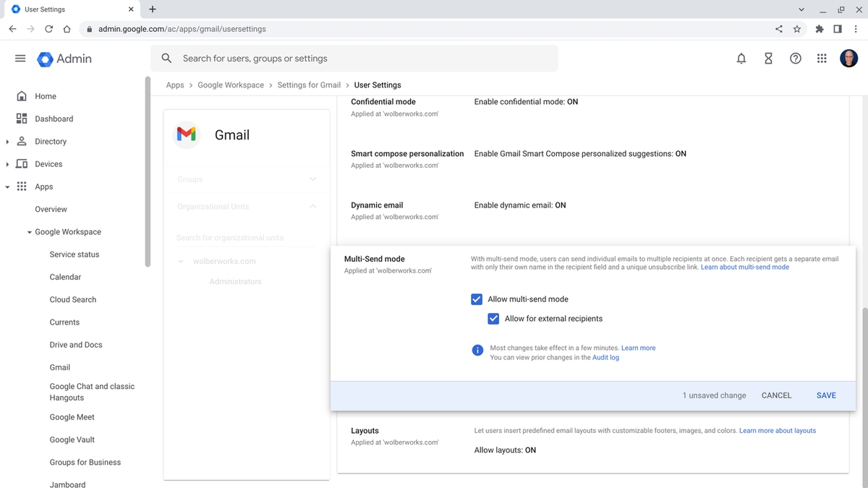Image resolution: width=868 pixels, height=488 pixels.
Task: Click the SAVE button
Action: [x=825, y=395]
